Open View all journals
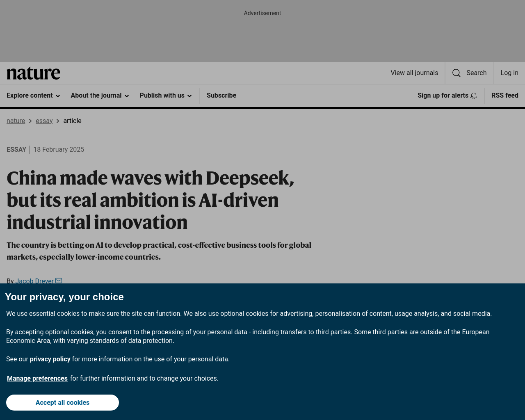525x420 pixels. coord(414,73)
